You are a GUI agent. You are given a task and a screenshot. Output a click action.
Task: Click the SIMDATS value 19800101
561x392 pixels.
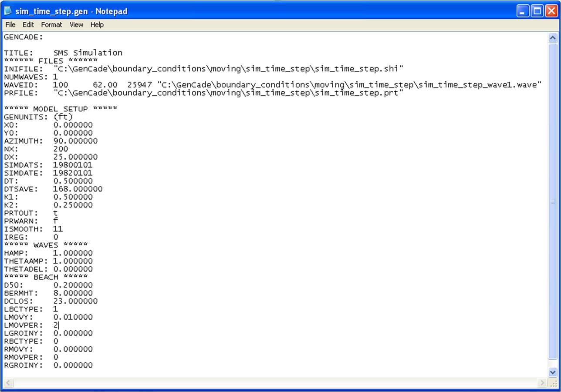point(73,165)
